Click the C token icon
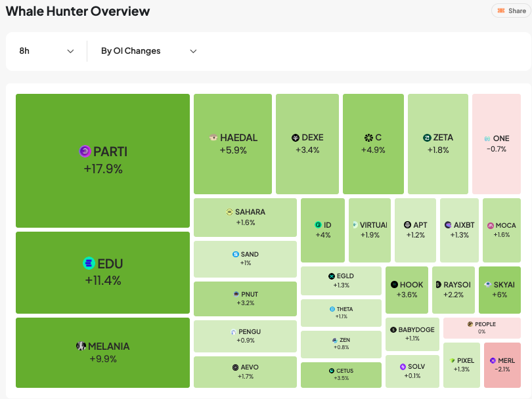 368,138
